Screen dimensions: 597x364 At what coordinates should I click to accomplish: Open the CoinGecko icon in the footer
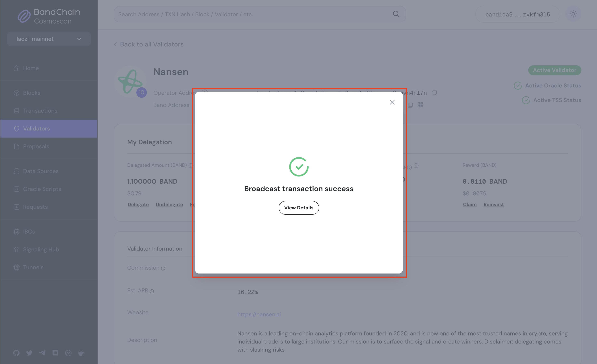click(81, 353)
